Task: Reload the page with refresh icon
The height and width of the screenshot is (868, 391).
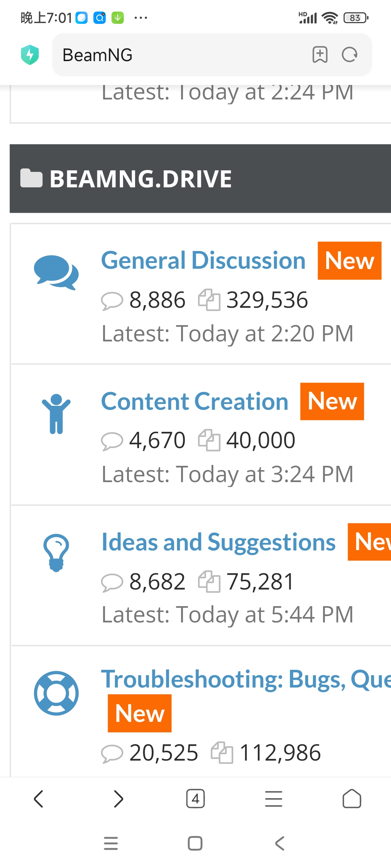Action: tap(350, 55)
